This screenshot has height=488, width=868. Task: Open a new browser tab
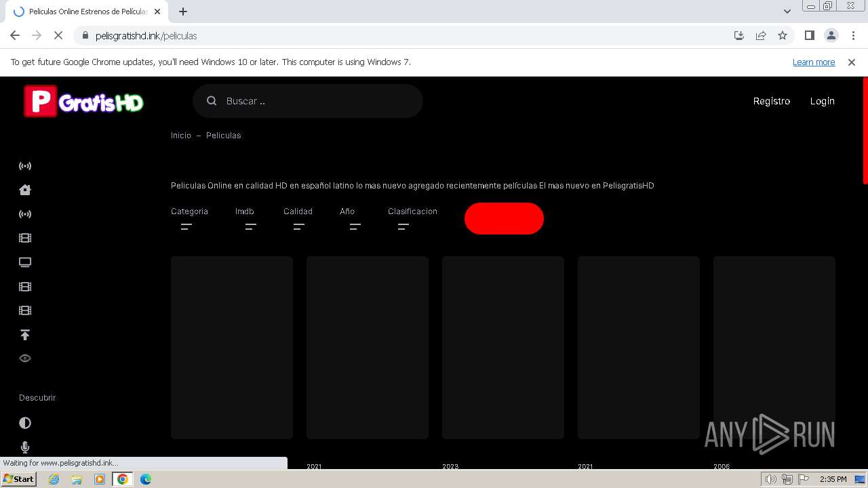183,12
